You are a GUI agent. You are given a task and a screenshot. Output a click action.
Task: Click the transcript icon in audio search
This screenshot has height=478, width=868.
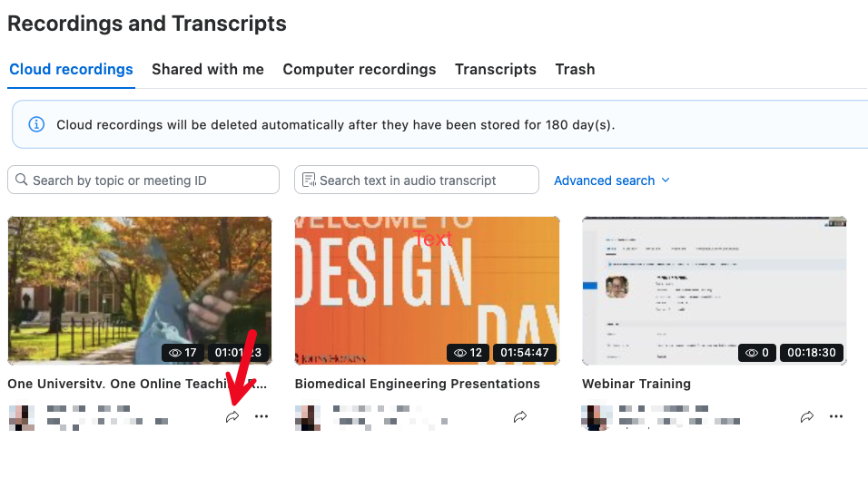309,180
